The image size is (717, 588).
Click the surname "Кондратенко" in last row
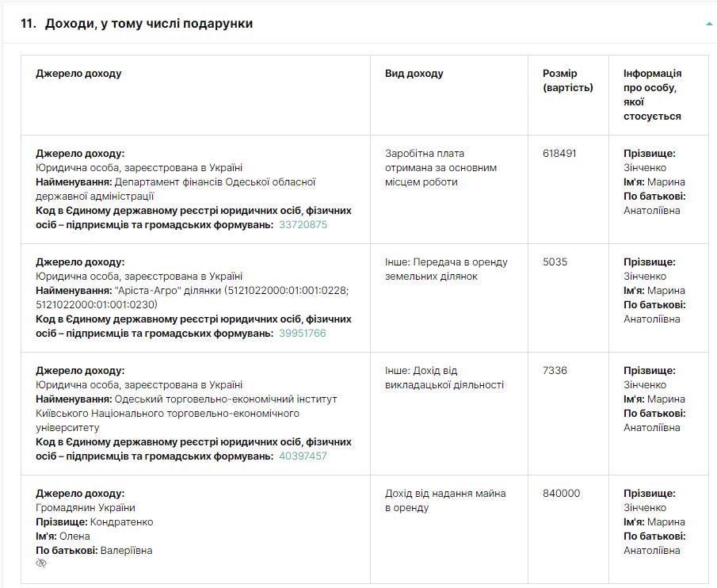point(121,522)
